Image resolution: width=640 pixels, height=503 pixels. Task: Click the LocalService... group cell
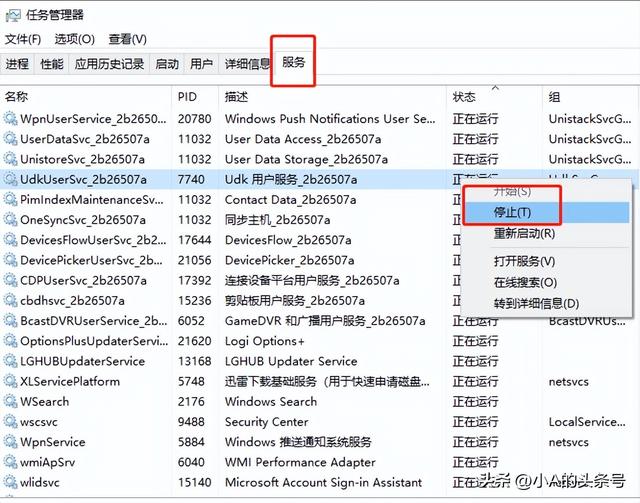(x=587, y=422)
